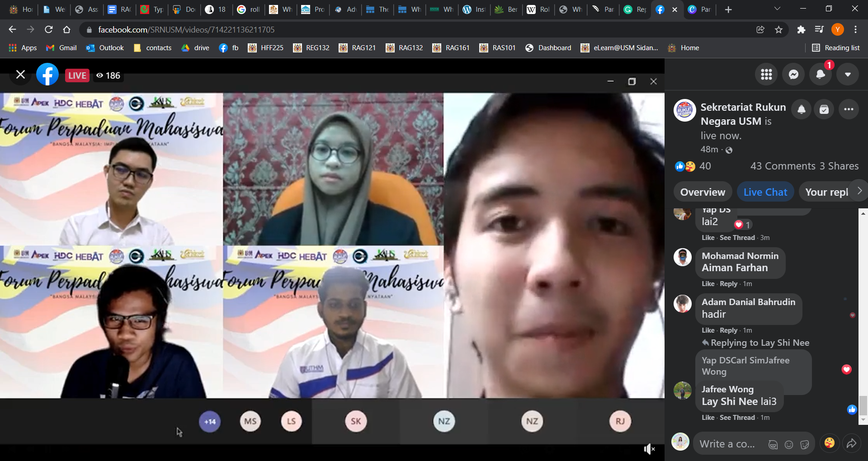Close the Facebook video viewer with X
This screenshot has width=868, height=461.
tap(20, 75)
